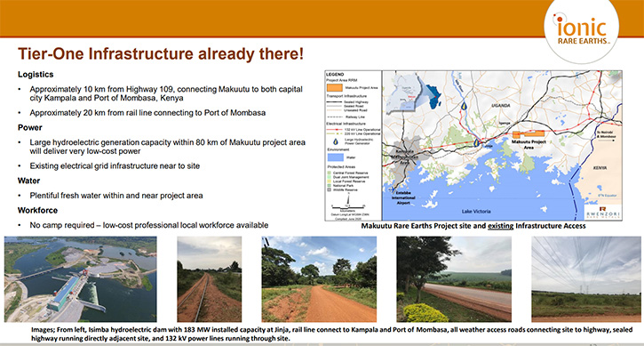Select the blue Water legend swatch

(335, 157)
